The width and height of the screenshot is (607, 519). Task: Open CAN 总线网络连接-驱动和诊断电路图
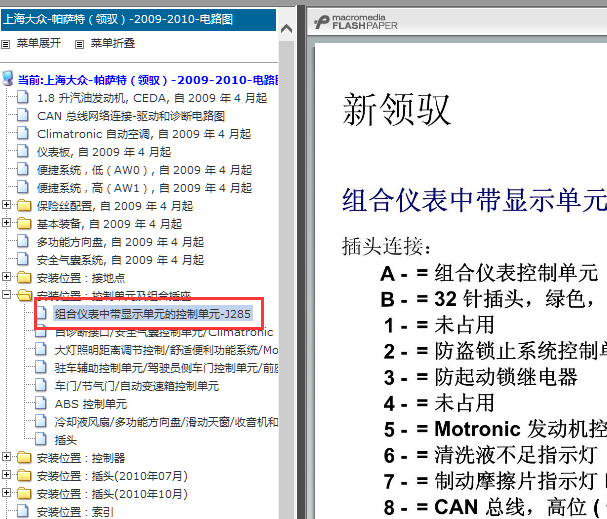[131, 116]
